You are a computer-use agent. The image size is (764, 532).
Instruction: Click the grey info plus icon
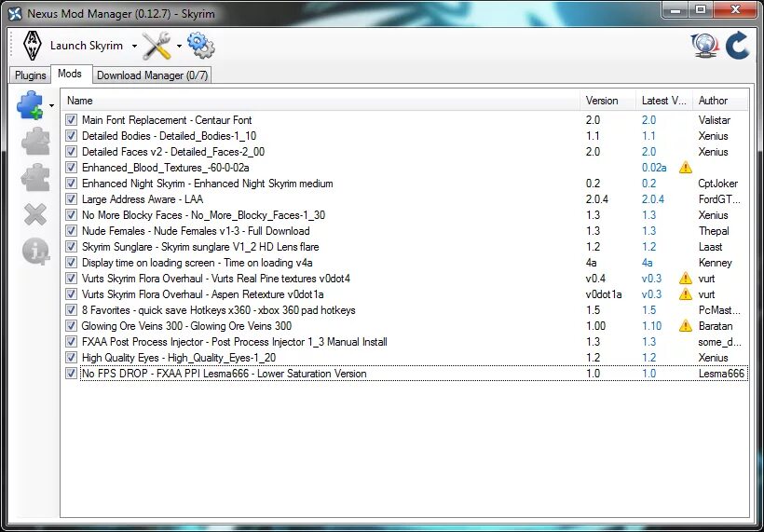[x=35, y=252]
